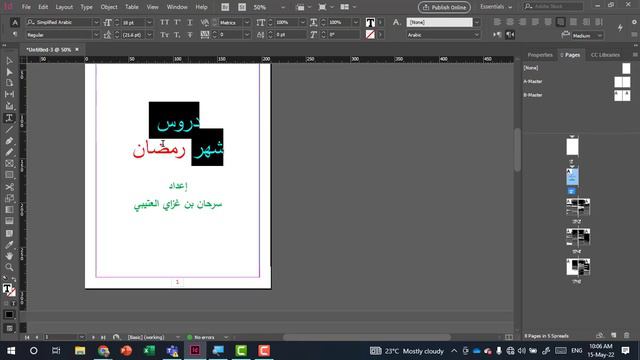Open the Object menu

click(109, 7)
